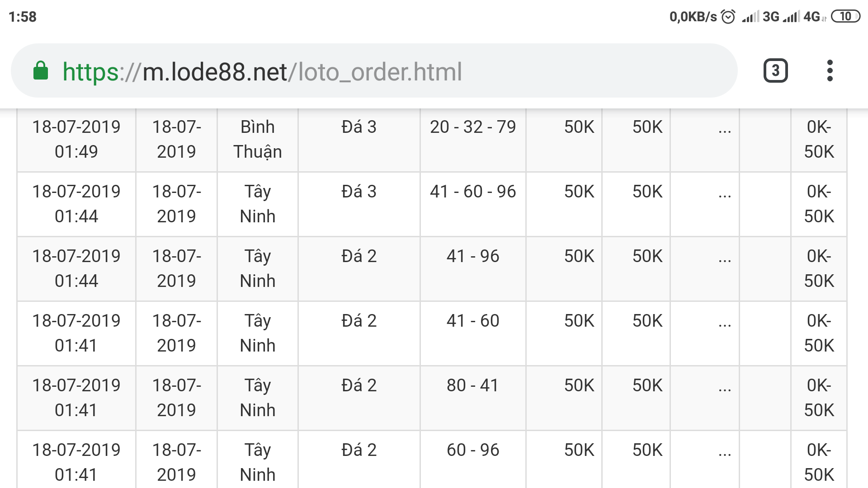868x488 pixels.
Task: Expand ellipsis in the 41 - 96 row
Action: [x=725, y=259]
